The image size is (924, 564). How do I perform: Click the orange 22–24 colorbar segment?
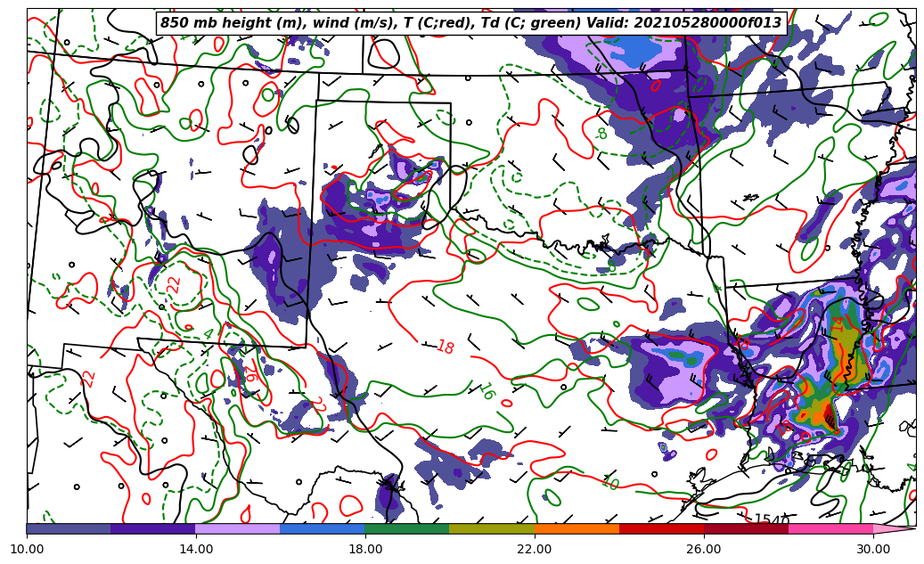pyautogui.click(x=576, y=528)
